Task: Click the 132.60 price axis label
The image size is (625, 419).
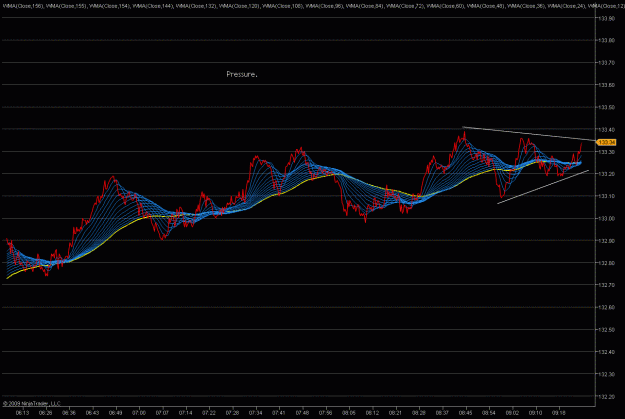Action: tap(607, 307)
